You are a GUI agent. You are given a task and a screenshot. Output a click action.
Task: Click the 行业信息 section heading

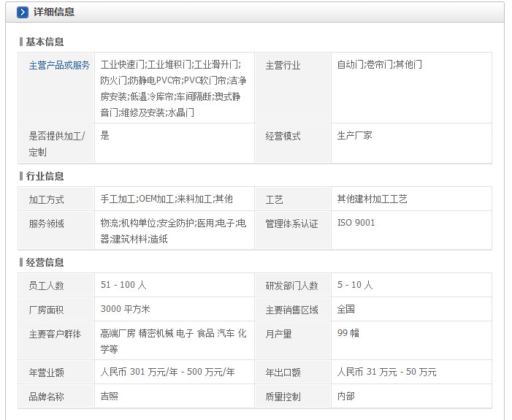[x=45, y=176]
